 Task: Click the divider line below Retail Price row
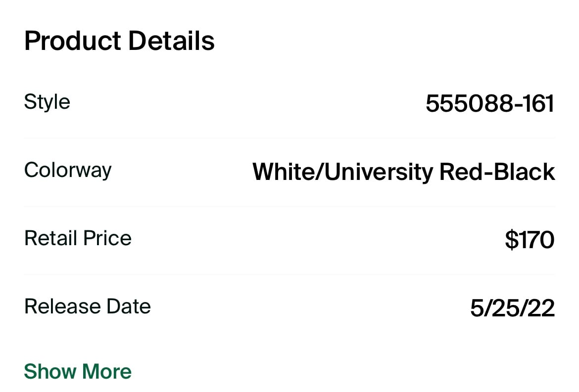[x=289, y=274]
